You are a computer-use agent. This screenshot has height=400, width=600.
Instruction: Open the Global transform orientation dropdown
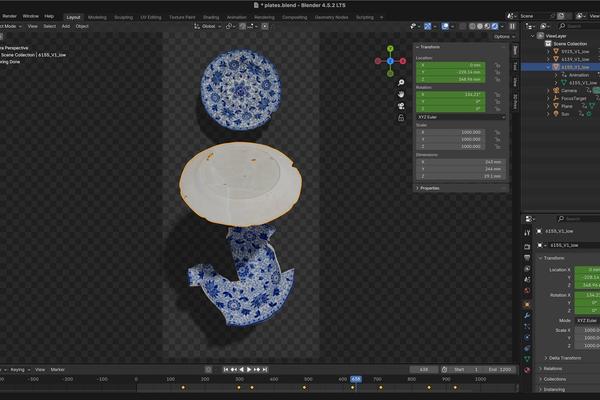tap(208, 26)
